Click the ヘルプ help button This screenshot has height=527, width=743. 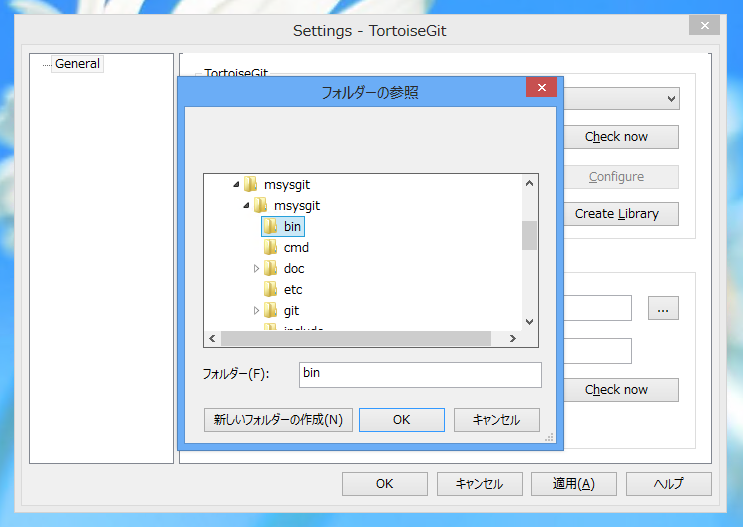coord(669,484)
